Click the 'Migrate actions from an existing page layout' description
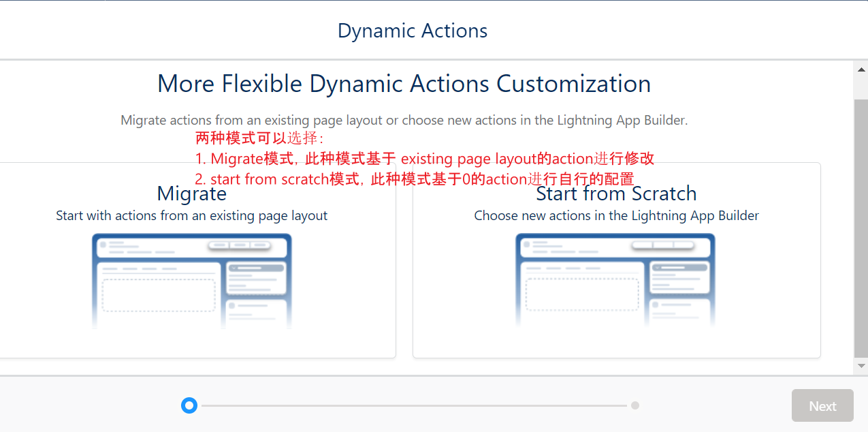This screenshot has width=868, height=432. click(x=404, y=120)
